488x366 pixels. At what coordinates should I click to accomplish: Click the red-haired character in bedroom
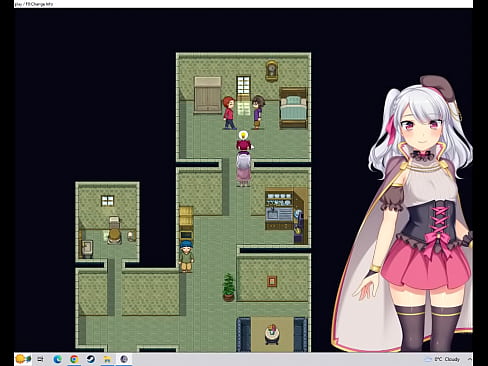tap(229, 113)
